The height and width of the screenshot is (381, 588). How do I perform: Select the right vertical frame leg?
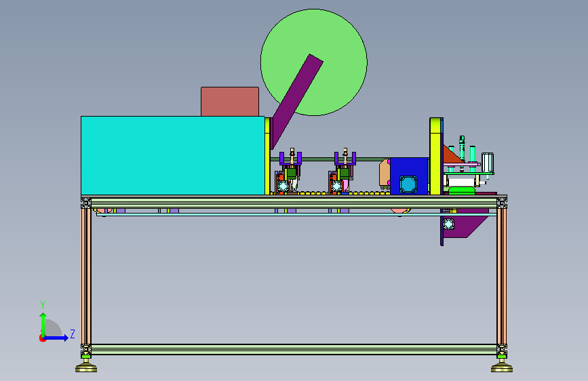[x=502, y=277]
